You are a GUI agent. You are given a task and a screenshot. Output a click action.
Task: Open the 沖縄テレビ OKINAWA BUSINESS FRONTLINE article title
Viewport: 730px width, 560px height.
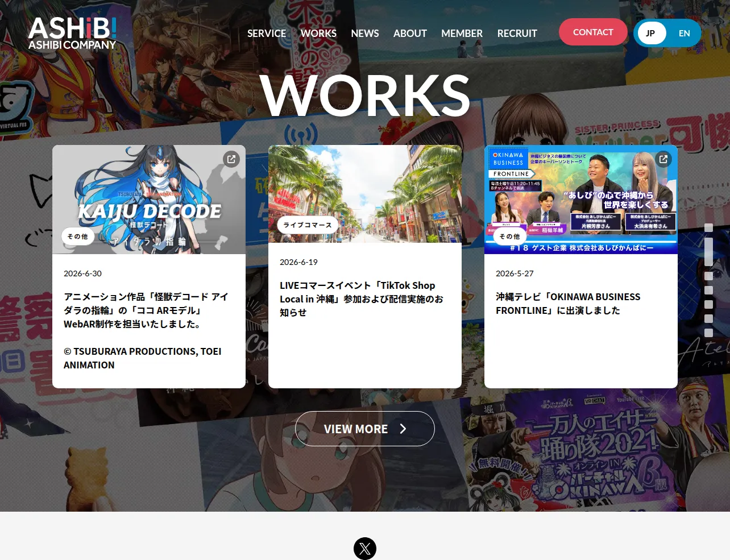[x=568, y=304]
